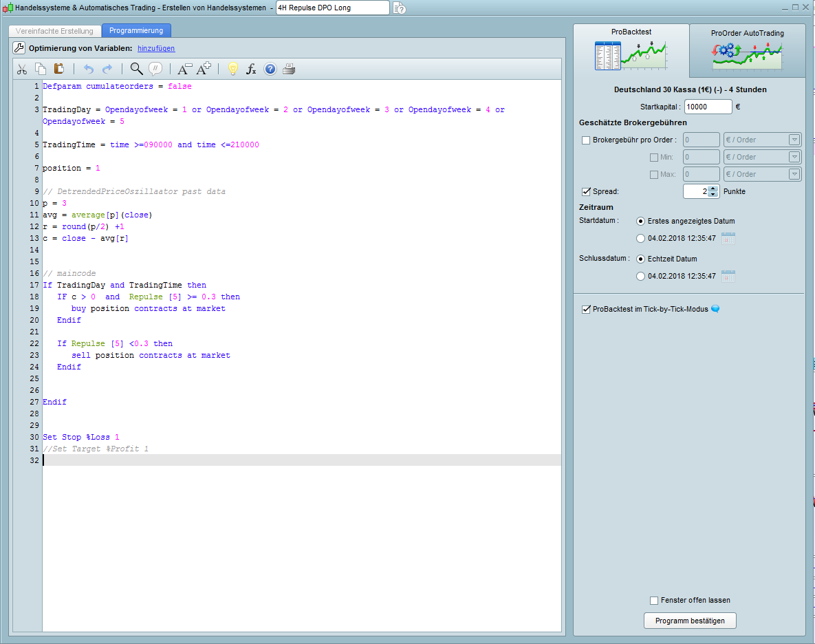Open the search magnifier tool

pos(136,69)
